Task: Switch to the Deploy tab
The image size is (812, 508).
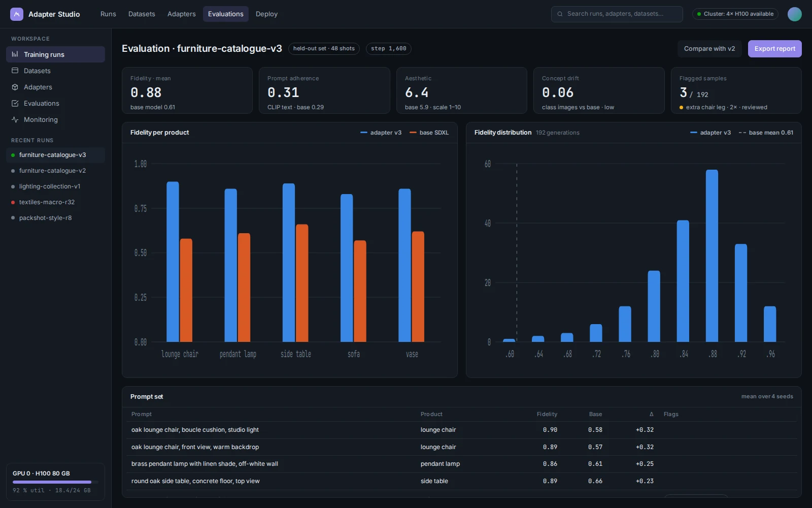Action: (266, 14)
